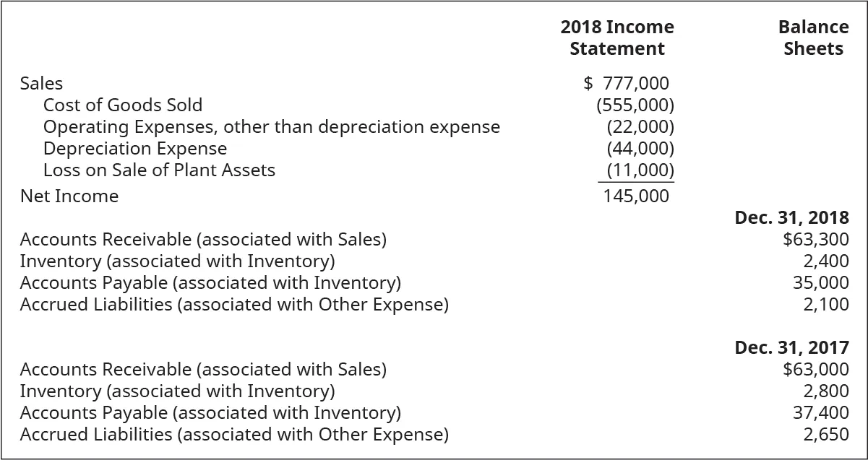Screen dimensions: 868x460
Task: Select the $63,300 accounts receivable value
Action: click(x=815, y=239)
